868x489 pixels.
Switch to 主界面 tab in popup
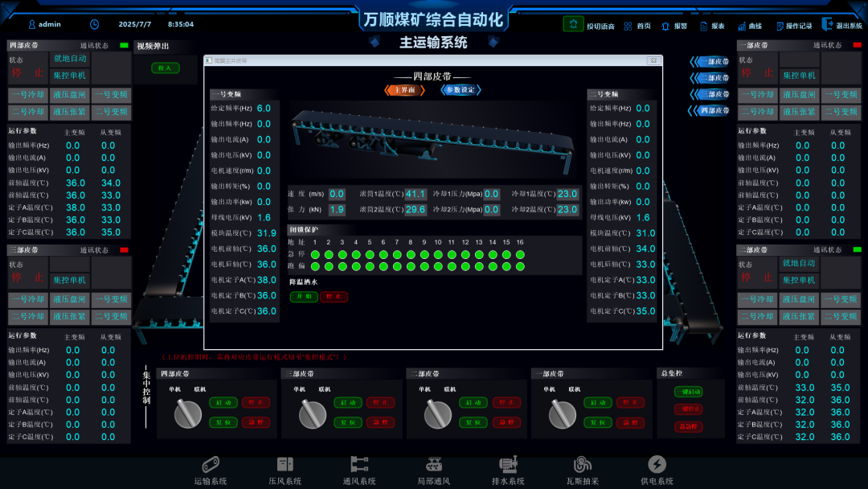404,90
